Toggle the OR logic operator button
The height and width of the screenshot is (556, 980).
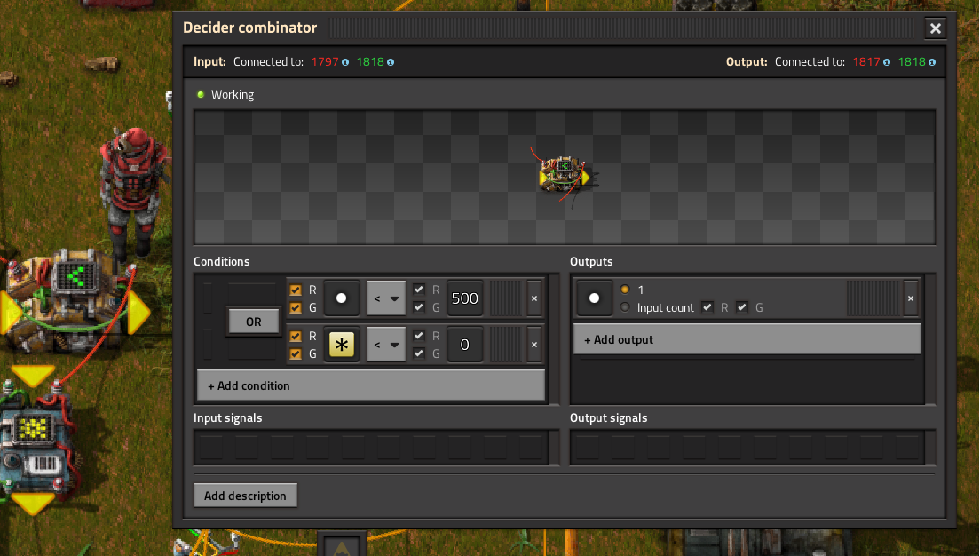click(x=254, y=322)
